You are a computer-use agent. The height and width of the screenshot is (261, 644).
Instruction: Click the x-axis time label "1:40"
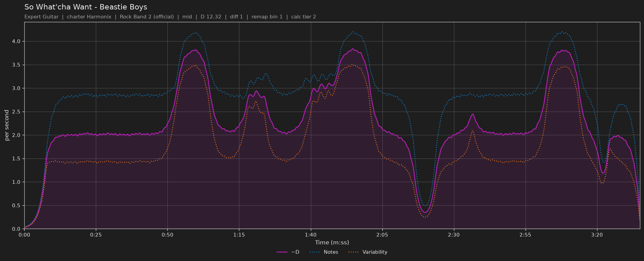[x=311, y=235]
